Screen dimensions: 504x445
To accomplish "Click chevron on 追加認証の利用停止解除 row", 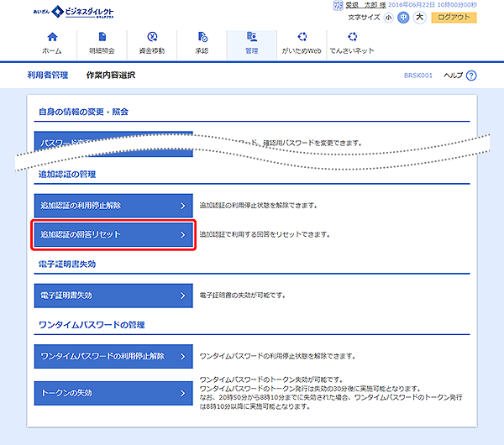I will pyautogui.click(x=182, y=206).
